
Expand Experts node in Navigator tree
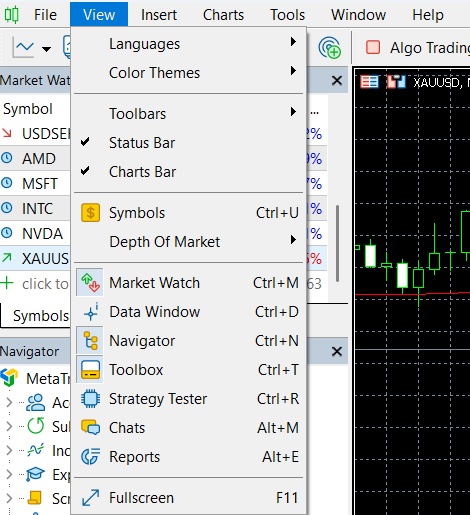(x=9, y=474)
